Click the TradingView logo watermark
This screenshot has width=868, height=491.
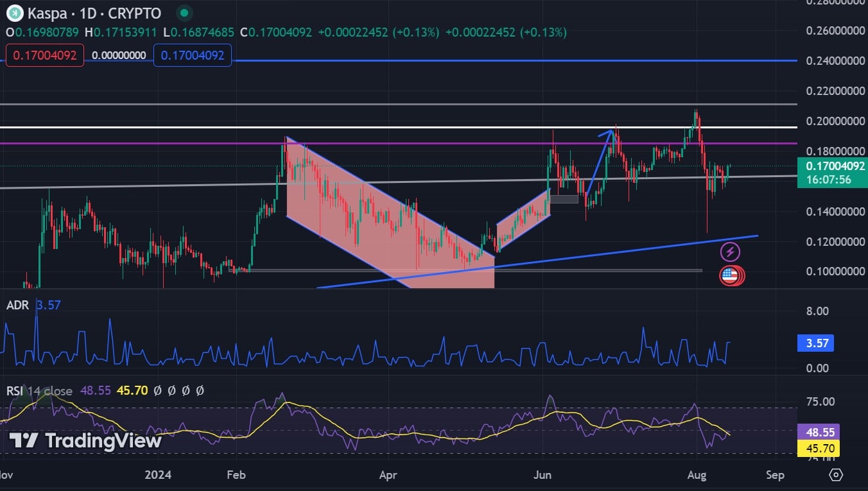tap(85, 441)
